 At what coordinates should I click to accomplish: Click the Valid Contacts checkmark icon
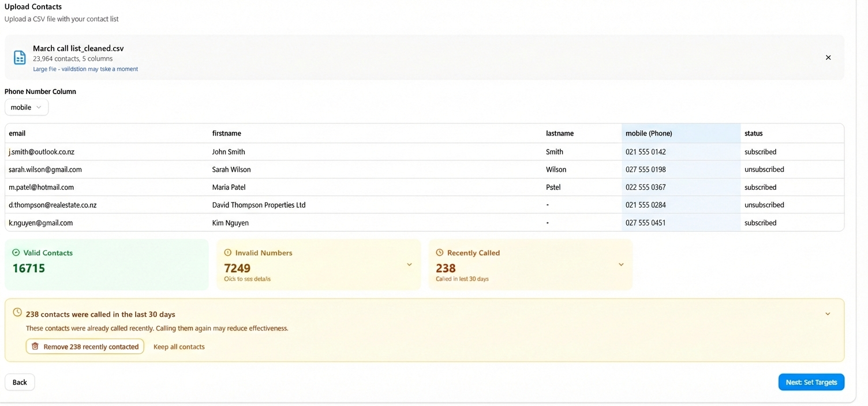16,253
